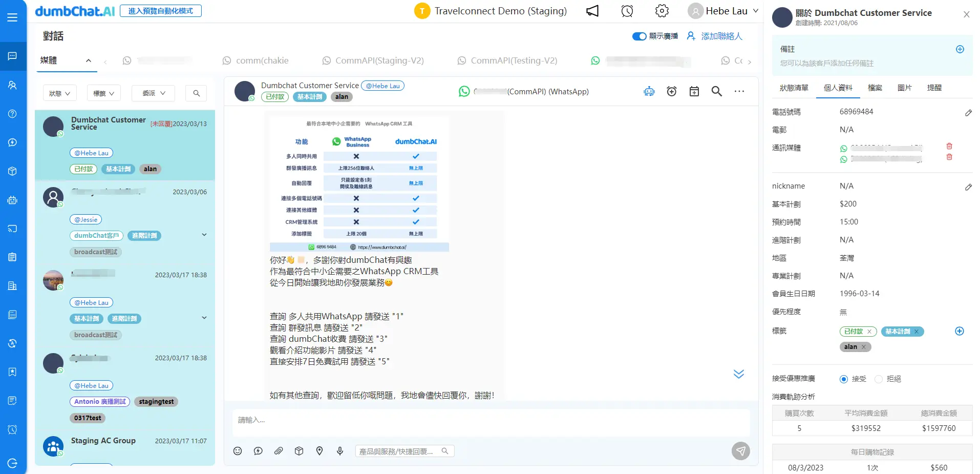Search the conversation list with magnifier button

click(196, 93)
